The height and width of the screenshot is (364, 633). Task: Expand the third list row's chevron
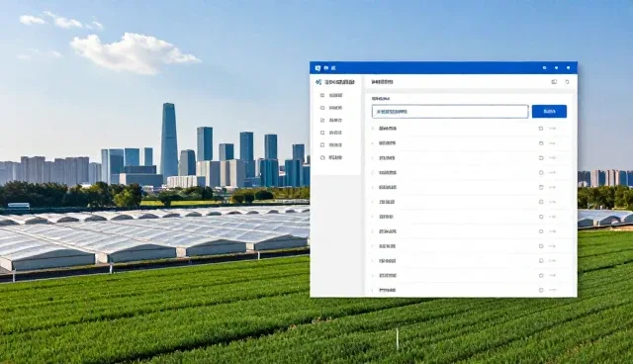373,158
